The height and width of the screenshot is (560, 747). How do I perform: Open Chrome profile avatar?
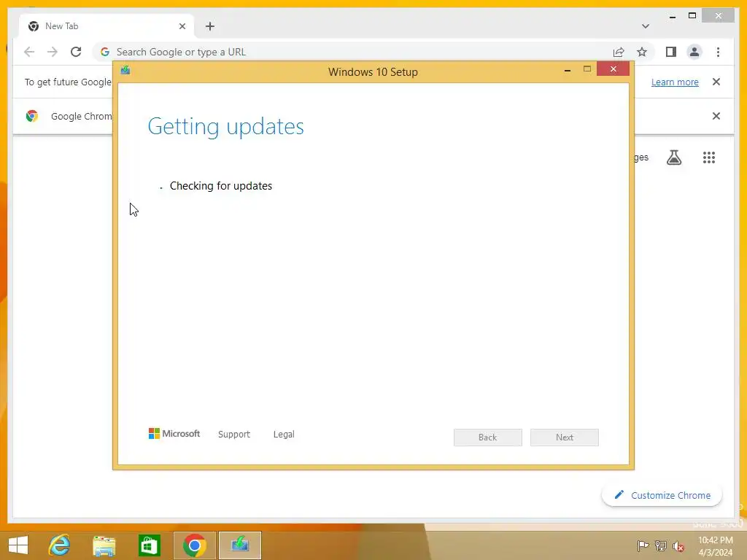tap(694, 52)
